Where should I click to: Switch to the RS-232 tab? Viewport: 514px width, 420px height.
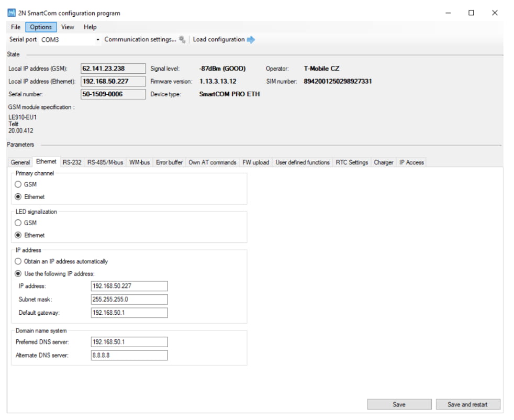click(x=72, y=162)
